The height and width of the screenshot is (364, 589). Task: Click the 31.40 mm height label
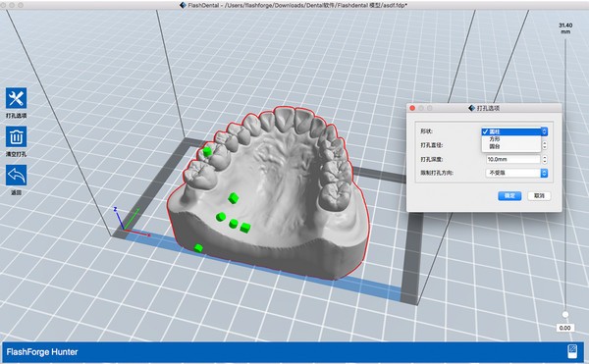[565, 28]
